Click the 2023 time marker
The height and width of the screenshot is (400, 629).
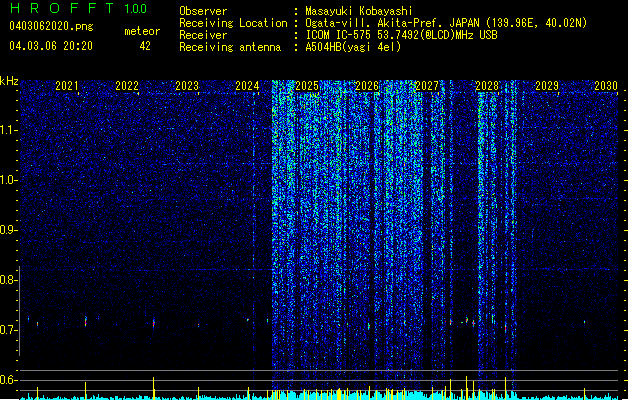point(187,86)
